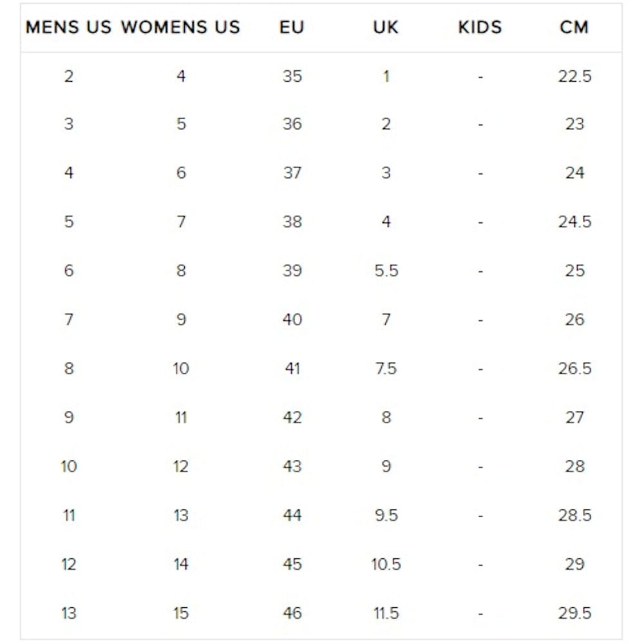Select EU size 40 cell
The width and height of the screenshot is (644, 644).
tap(292, 319)
